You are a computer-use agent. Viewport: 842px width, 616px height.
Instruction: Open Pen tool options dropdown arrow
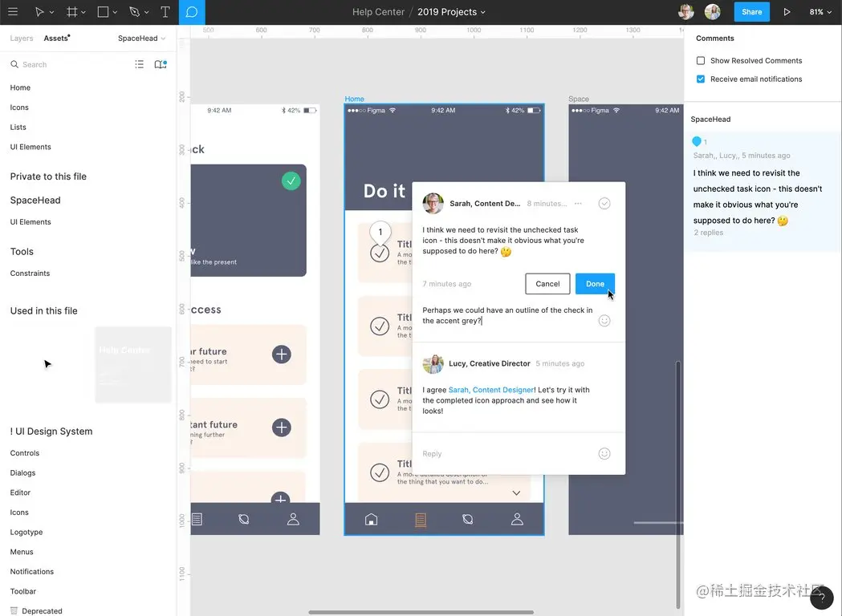(147, 12)
